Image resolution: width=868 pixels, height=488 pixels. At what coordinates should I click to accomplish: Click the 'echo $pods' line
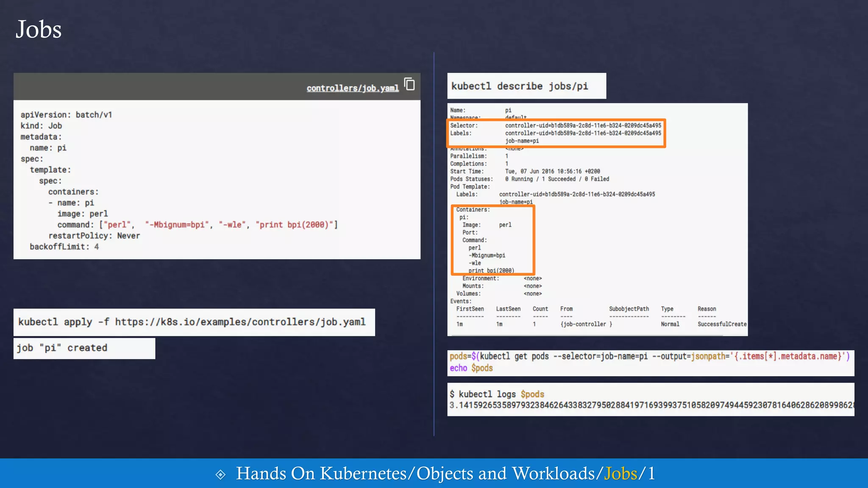pyautogui.click(x=471, y=368)
